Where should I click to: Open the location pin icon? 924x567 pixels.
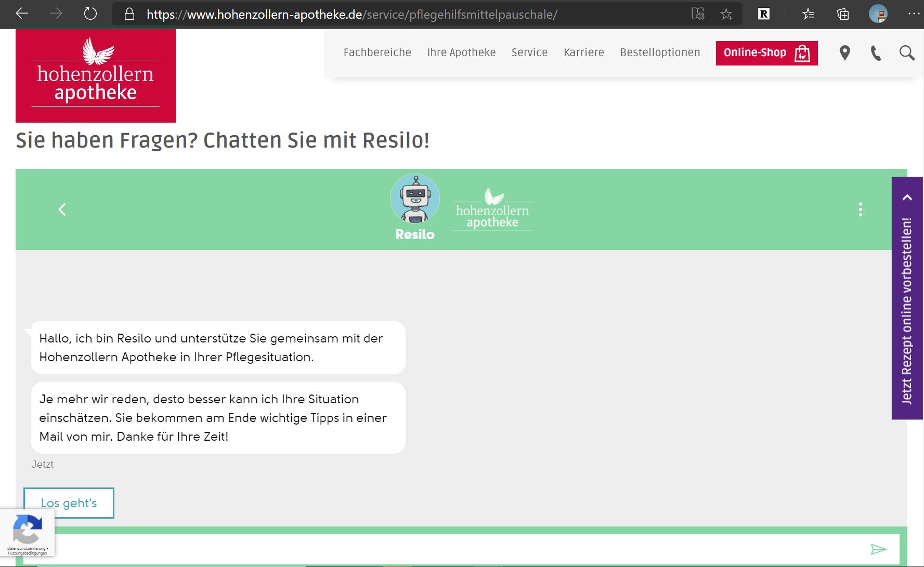click(844, 53)
